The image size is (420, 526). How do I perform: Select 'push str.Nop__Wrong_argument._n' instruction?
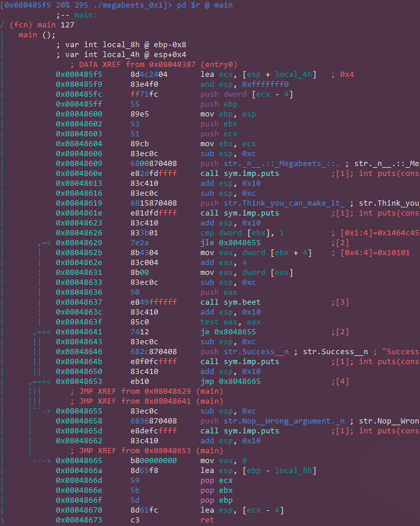pos(273,421)
